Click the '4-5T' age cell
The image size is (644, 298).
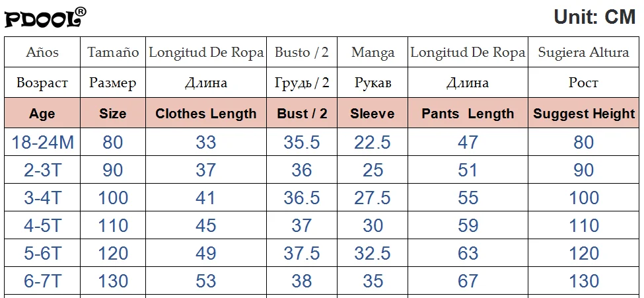(42, 225)
